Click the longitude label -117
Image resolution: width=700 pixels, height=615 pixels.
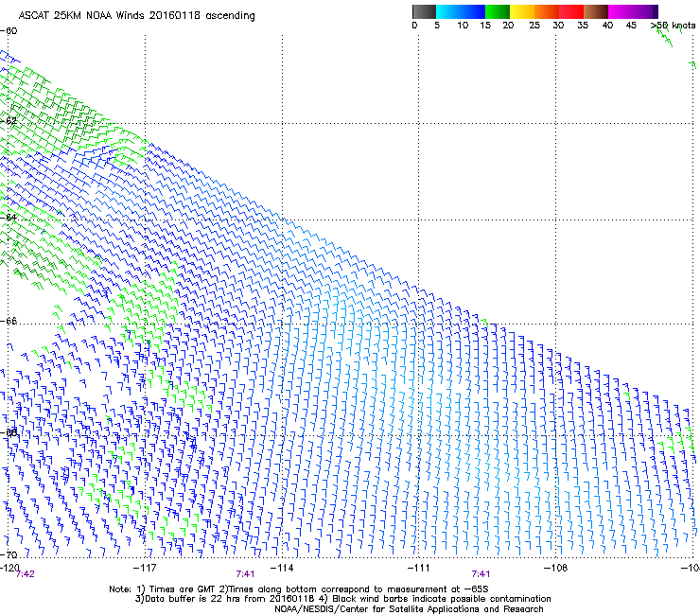145,568
